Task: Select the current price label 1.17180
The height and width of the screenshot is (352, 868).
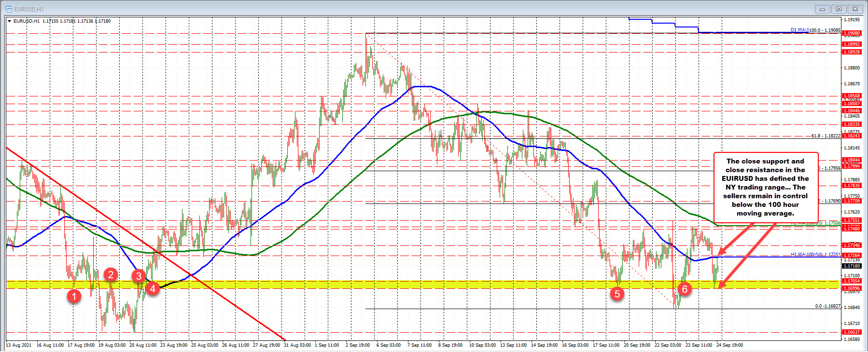Action: pos(852,266)
